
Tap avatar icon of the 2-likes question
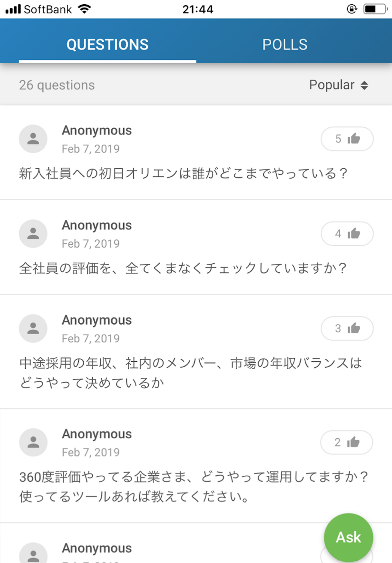point(33,442)
